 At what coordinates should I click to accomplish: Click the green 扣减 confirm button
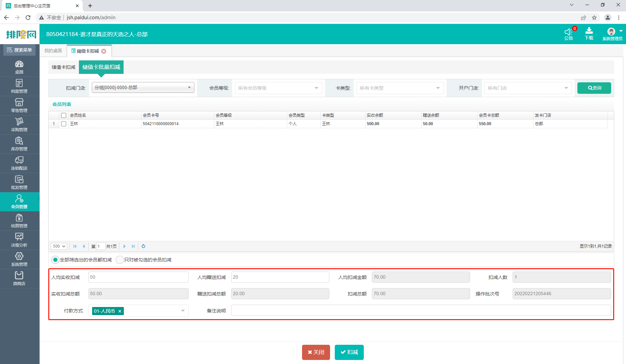tap(349, 352)
